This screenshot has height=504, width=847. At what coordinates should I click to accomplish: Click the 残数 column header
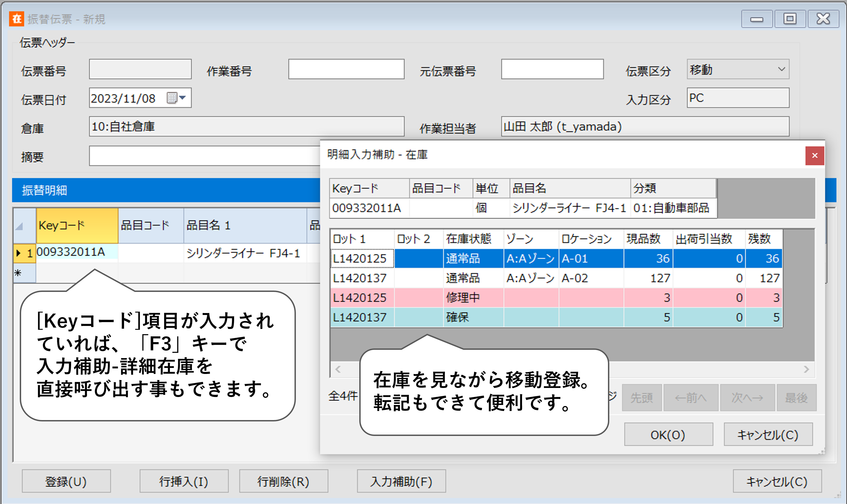764,239
